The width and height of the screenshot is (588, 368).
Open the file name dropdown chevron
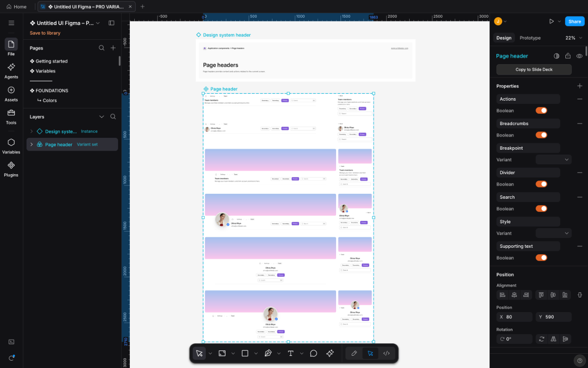tap(98, 23)
